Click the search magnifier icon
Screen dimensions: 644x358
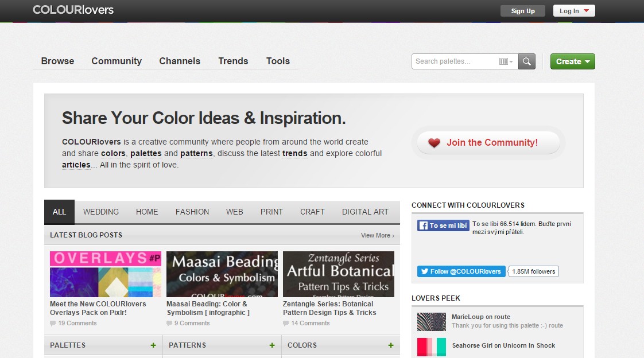(526, 61)
